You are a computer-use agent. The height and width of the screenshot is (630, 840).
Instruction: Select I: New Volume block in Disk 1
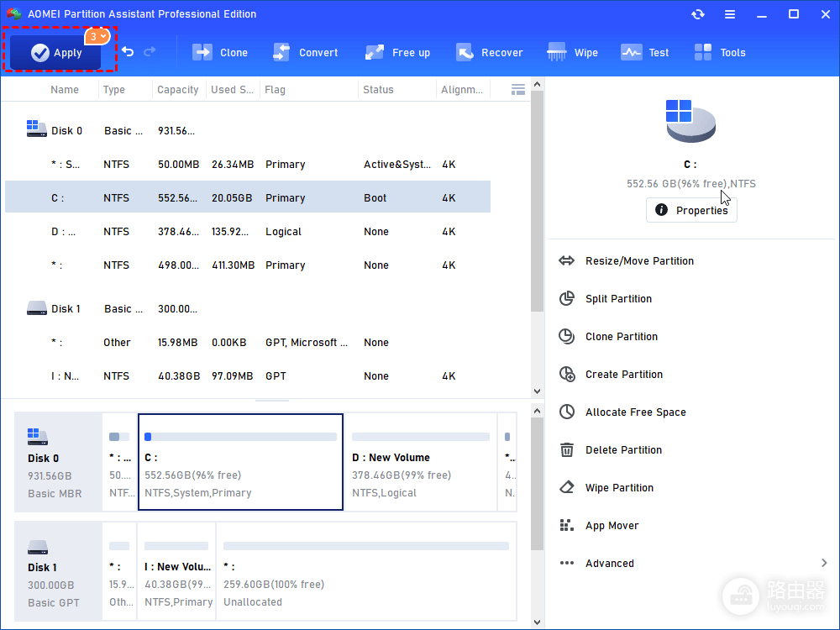pyautogui.click(x=176, y=571)
